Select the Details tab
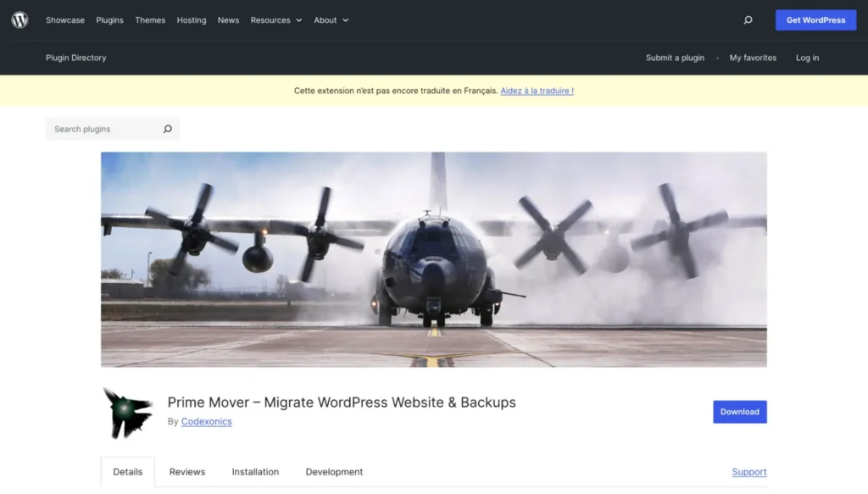 [128, 472]
